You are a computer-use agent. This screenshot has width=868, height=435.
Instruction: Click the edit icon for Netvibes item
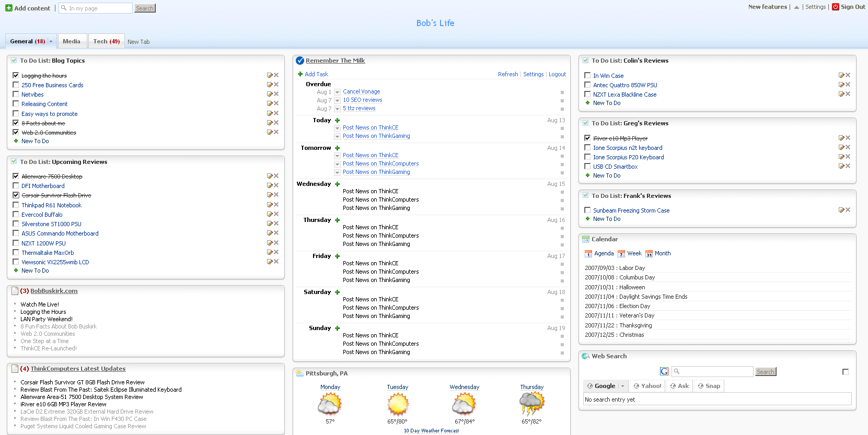tap(270, 95)
